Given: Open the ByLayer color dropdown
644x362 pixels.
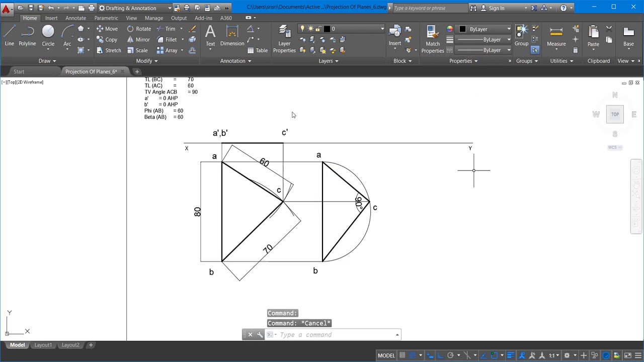Looking at the screenshot, I should (x=484, y=29).
